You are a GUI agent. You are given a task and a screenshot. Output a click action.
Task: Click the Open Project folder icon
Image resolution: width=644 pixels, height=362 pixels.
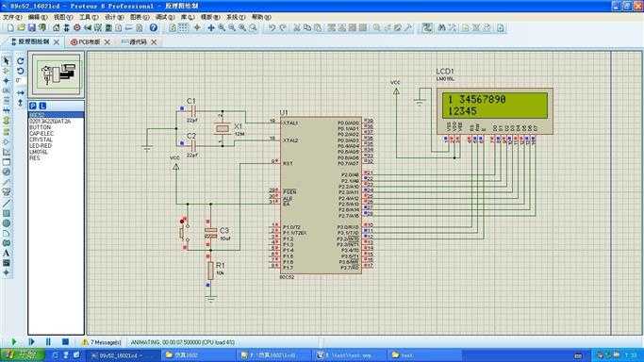click(x=21, y=28)
